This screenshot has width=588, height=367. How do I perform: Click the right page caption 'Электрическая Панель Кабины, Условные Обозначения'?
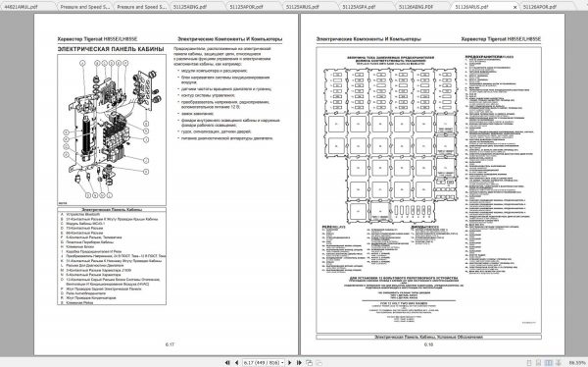(x=428, y=337)
